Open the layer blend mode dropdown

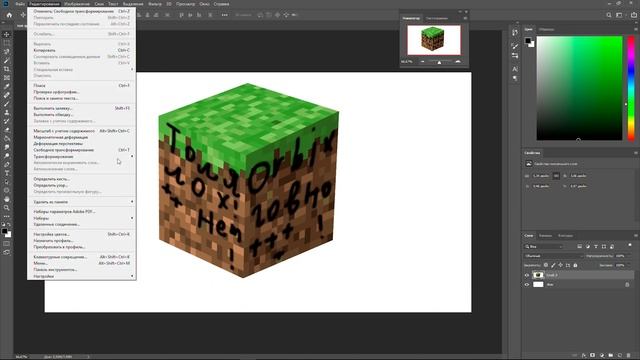[x=553, y=256]
